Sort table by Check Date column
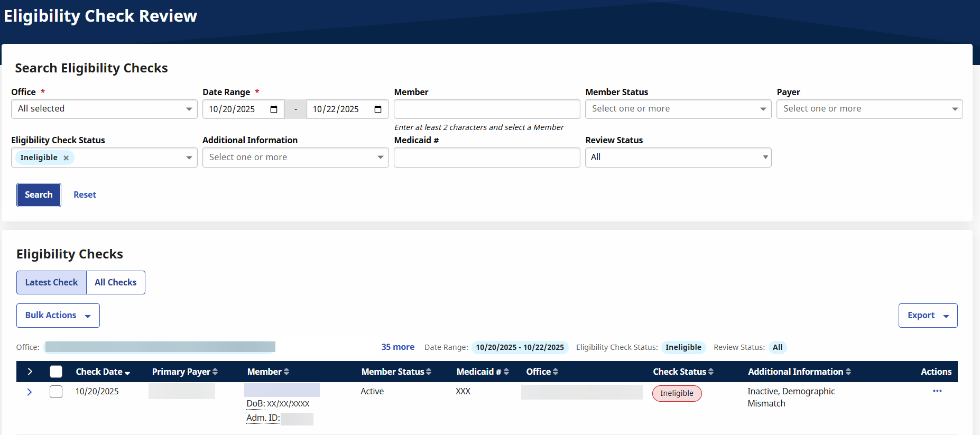The image size is (980, 435). click(x=103, y=372)
